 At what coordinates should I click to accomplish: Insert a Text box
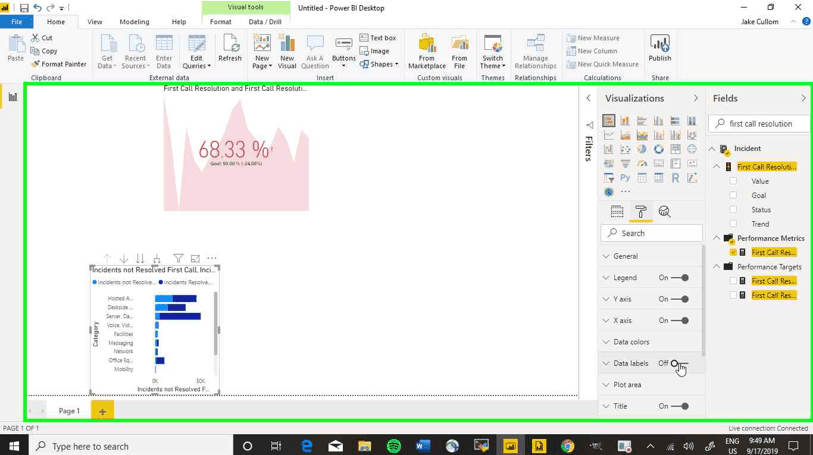pyautogui.click(x=378, y=38)
